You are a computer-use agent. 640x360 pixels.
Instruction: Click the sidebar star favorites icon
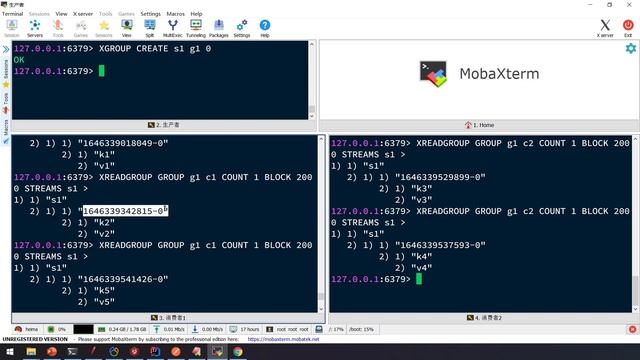pyautogui.click(x=6, y=84)
